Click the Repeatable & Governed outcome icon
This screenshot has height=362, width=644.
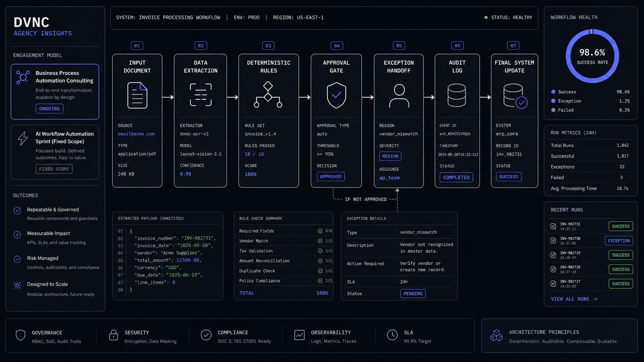(17, 210)
